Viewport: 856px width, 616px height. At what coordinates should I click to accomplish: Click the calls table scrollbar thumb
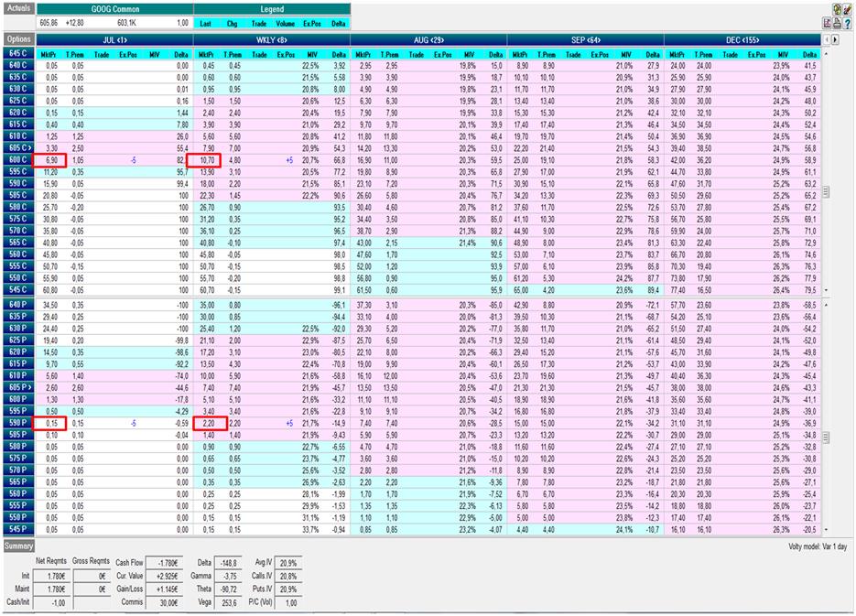point(826,192)
